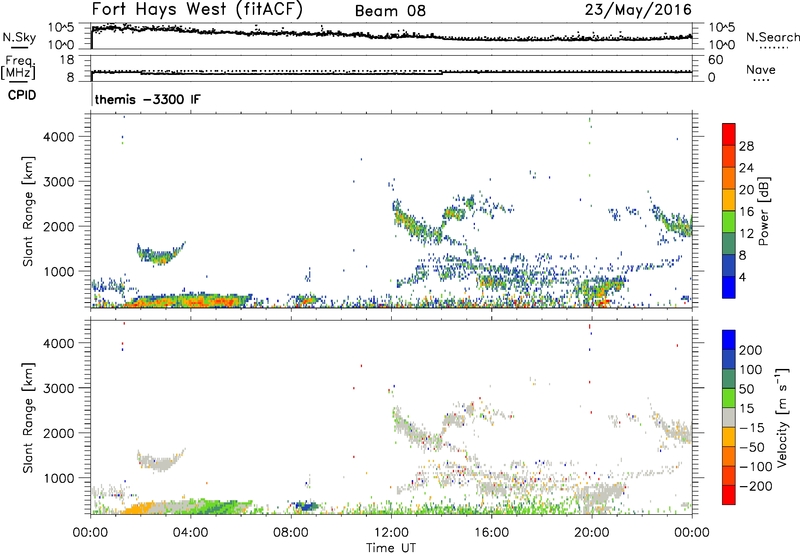Click the '-200' velocity colorbar label

(756, 486)
